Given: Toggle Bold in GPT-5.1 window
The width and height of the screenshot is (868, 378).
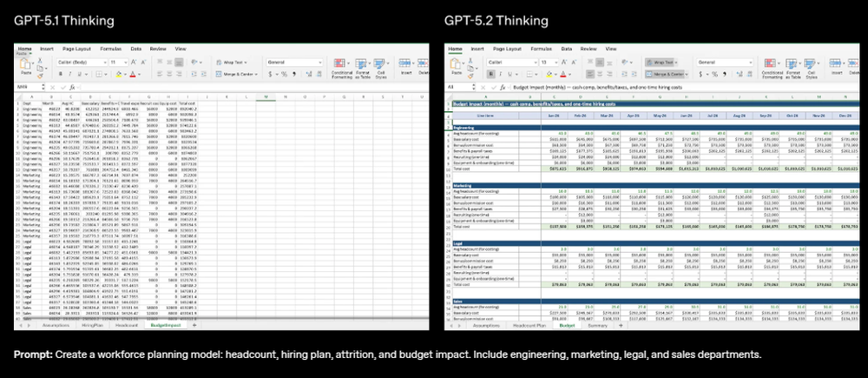Looking at the screenshot, I should [61, 74].
